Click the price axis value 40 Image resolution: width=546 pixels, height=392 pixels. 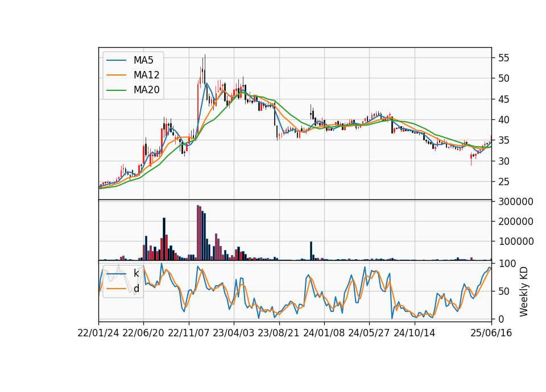pyautogui.click(x=503, y=120)
